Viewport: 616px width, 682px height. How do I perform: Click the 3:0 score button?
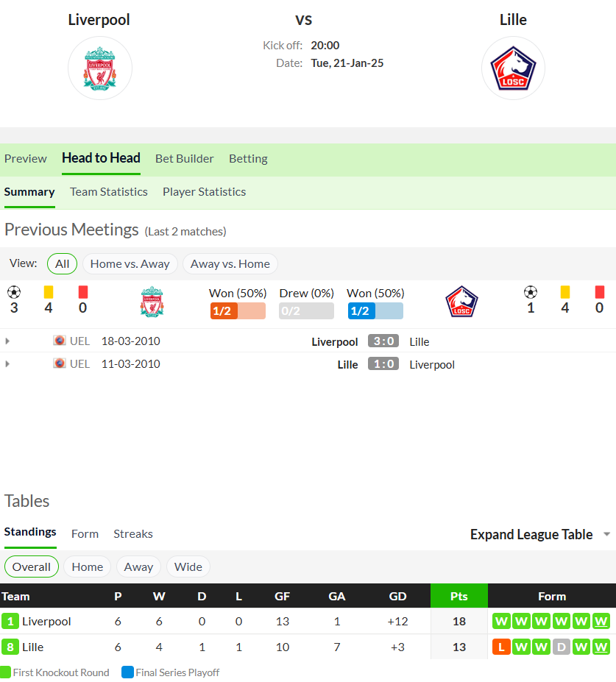[383, 341]
